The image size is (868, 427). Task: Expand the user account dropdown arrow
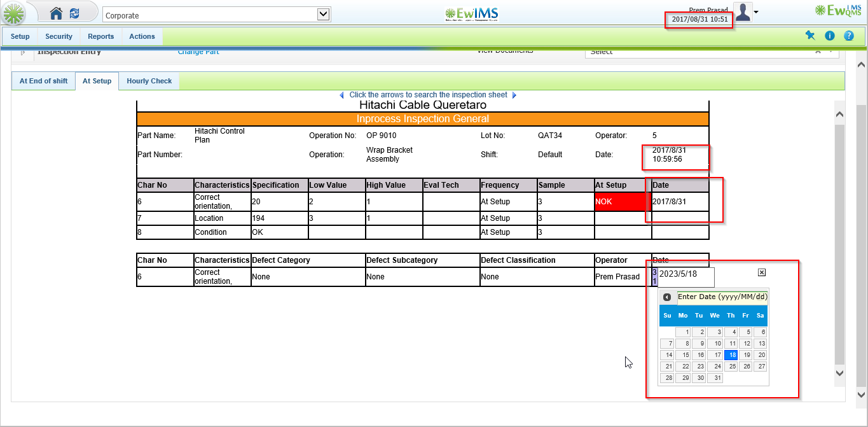click(x=756, y=12)
